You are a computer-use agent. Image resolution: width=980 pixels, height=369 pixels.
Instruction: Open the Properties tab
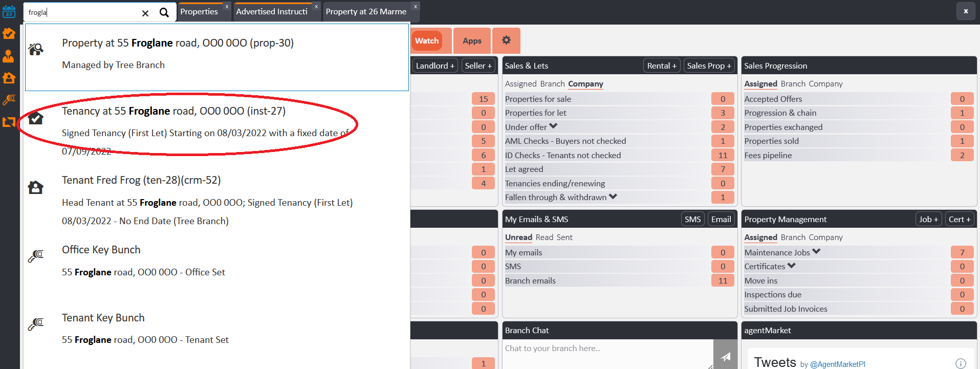coord(199,11)
